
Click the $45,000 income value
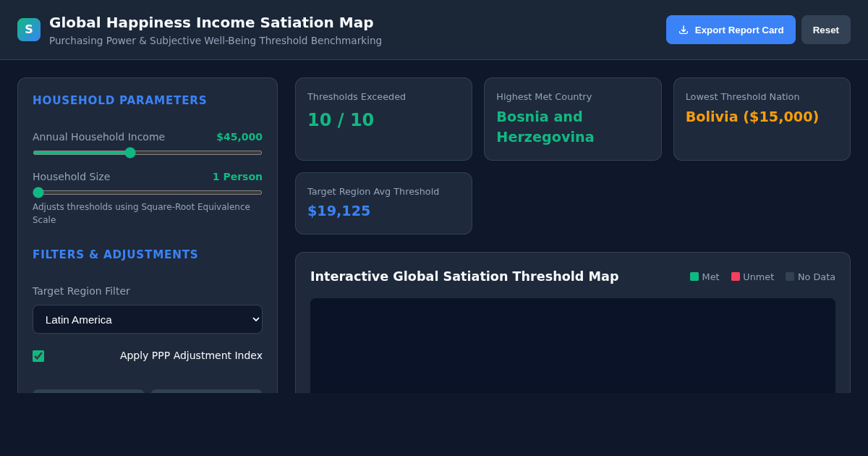(239, 137)
